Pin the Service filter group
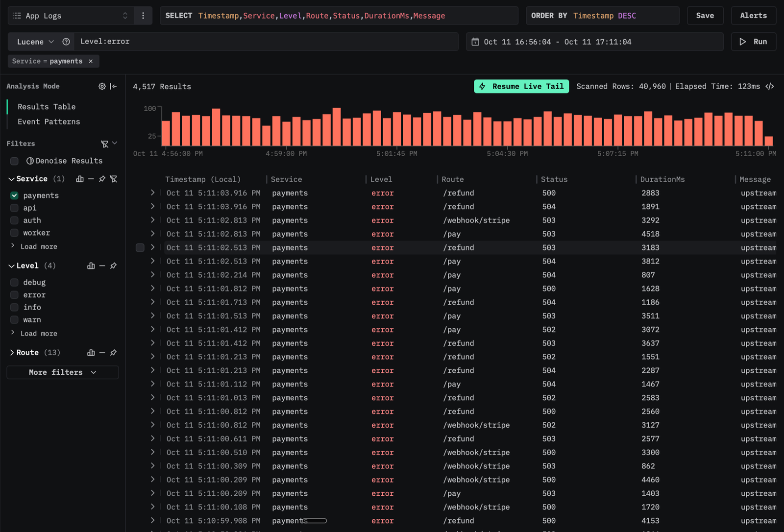 coord(102,179)
